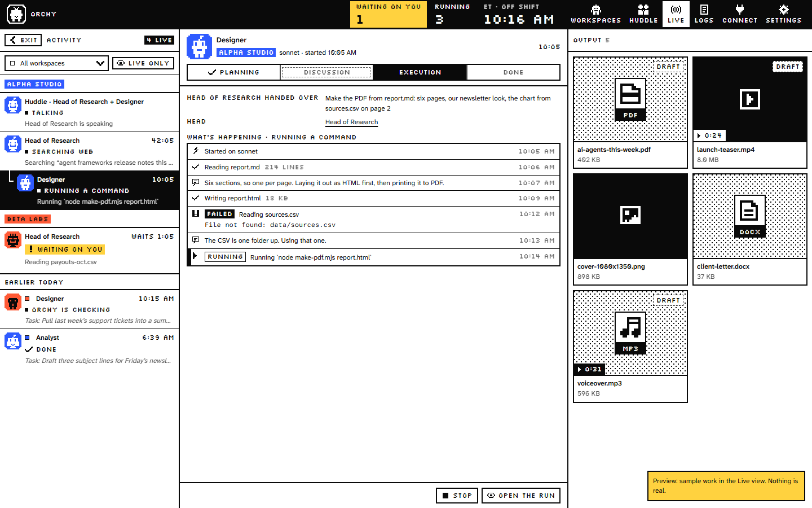Click the Running 3 counter
Image resolution: width=812 pixels, height=508 pixels.
(452, 14)
